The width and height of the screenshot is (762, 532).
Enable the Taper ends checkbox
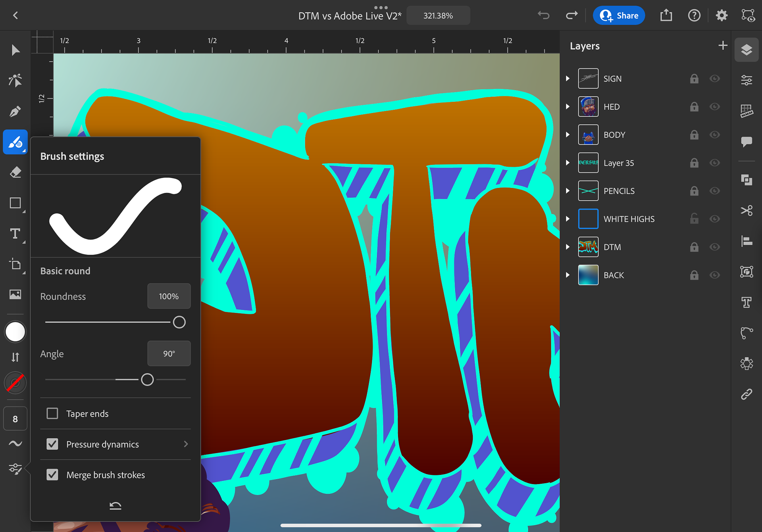point(52,413)
